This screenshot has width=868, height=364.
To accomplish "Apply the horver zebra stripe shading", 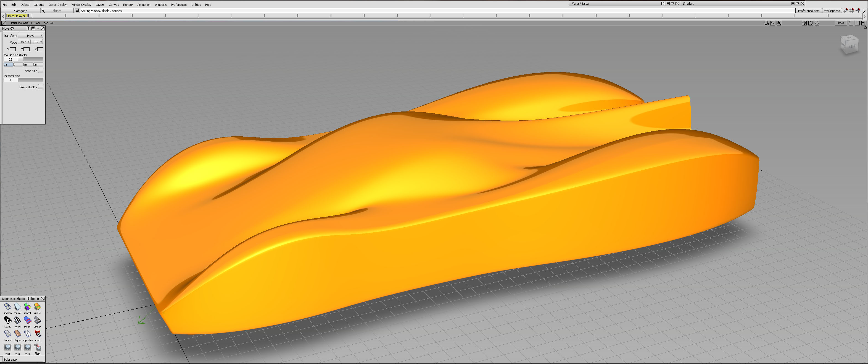I will (x=17, y=320).
